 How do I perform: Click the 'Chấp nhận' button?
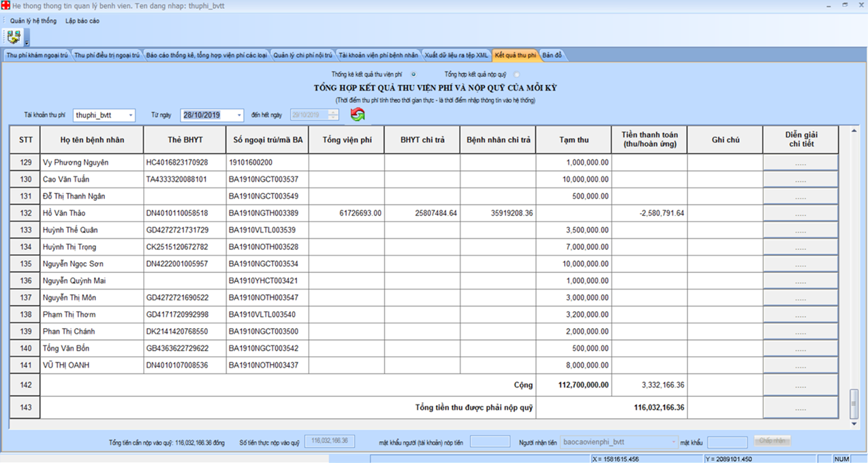tap(773, 441)
